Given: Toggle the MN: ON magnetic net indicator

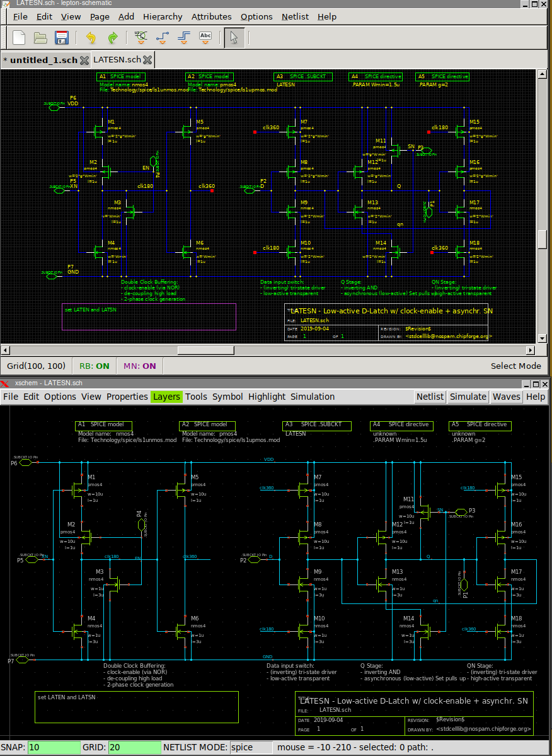Looking at the screenshot, I should [x=139, y=366].
